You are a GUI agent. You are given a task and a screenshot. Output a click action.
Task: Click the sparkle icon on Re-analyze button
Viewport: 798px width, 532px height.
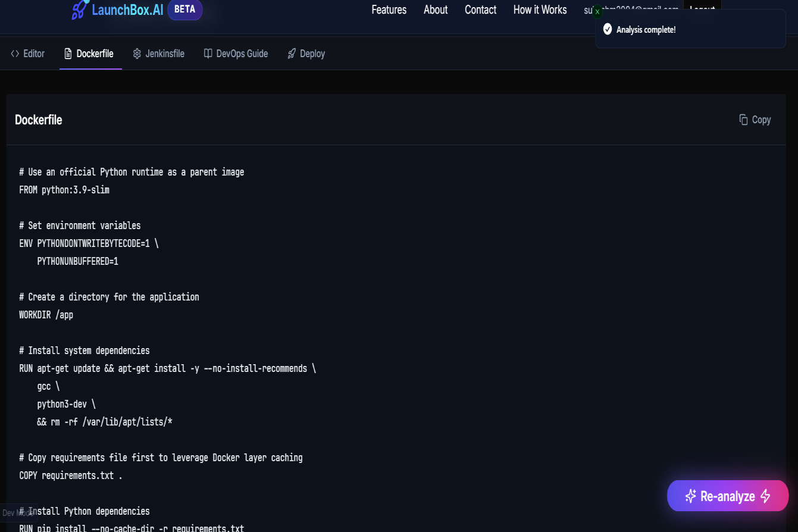[x=690, y=496]
